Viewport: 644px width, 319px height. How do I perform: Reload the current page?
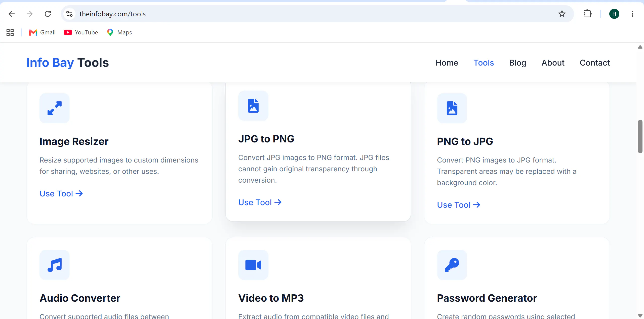pos(48,14)
